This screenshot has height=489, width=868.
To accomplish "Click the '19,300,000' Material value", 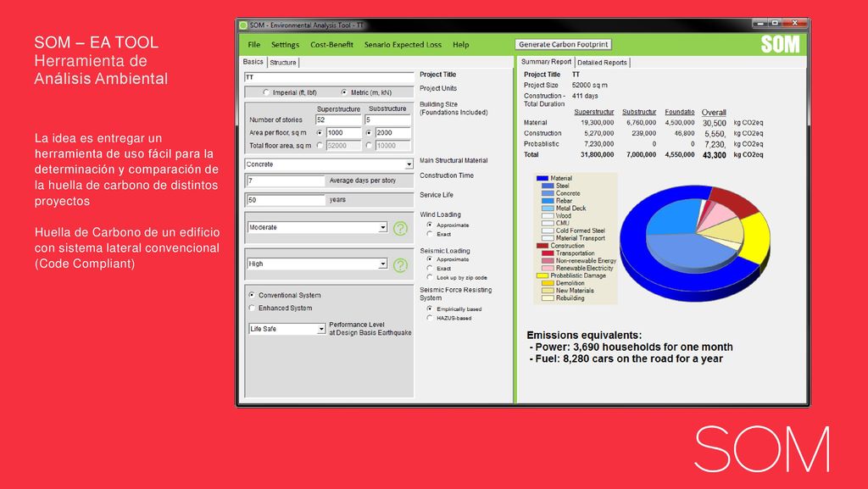I will (597, 123).
